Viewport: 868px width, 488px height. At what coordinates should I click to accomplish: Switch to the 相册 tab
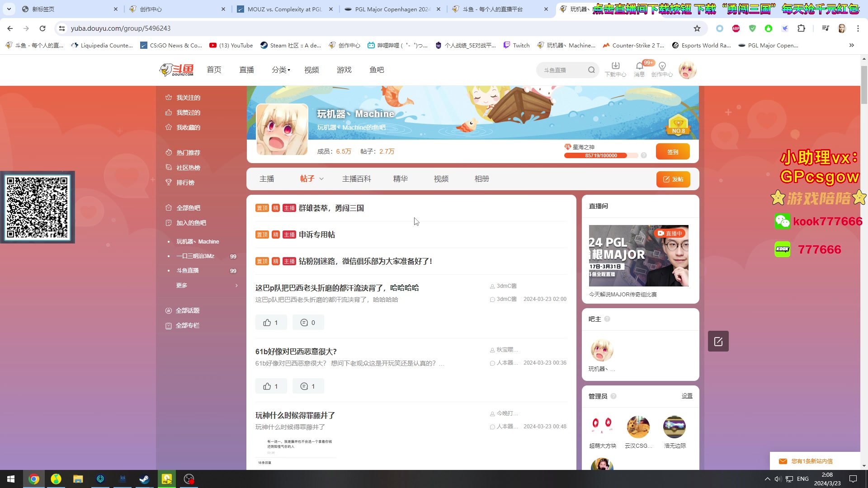coord(481,179)
